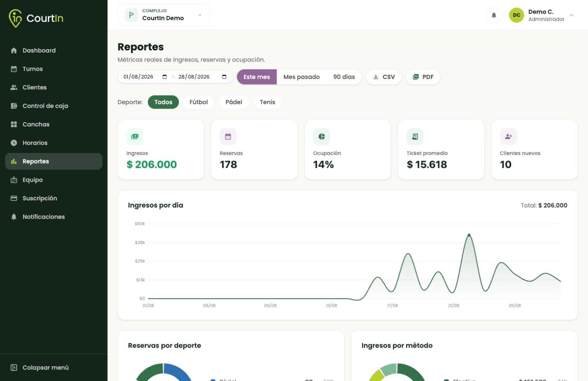The image size is (588, 381).
Task: Click the Reservas por deporte heading
Action: (x=164, y=346)
